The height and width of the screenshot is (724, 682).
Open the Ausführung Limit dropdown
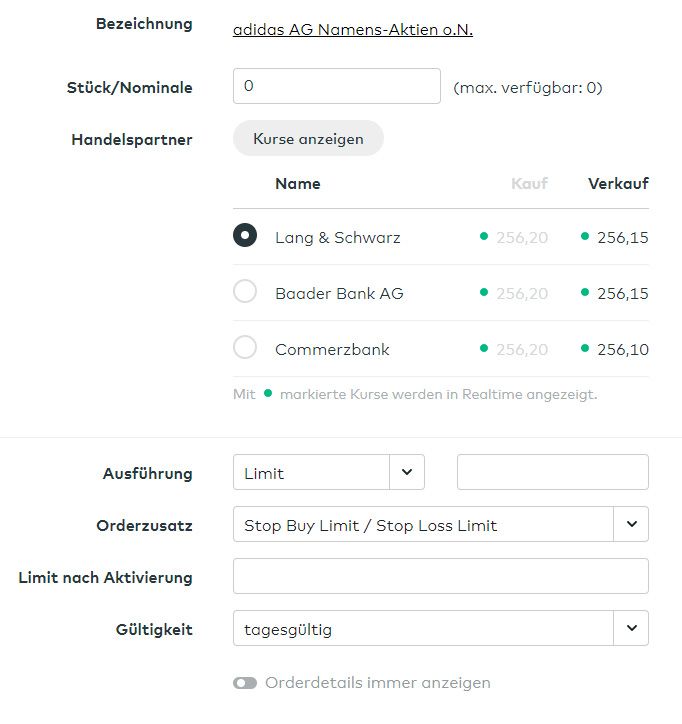click(x=311, y=473)
